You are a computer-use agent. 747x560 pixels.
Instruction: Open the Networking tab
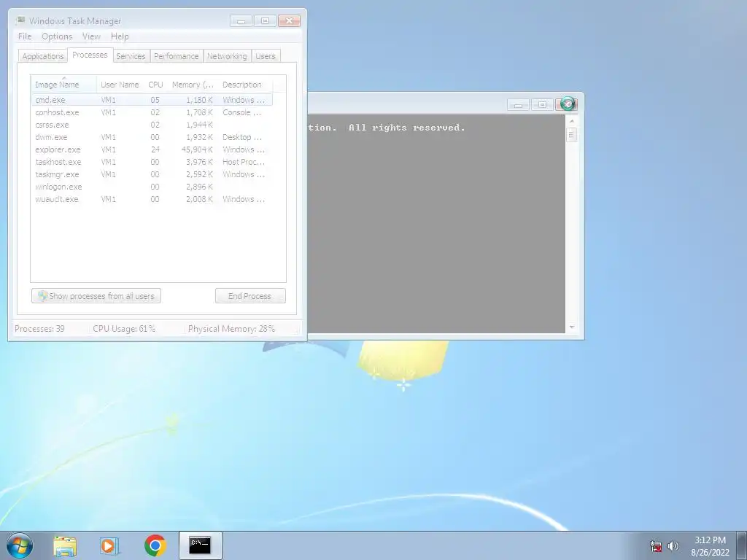tap(227, 56)
